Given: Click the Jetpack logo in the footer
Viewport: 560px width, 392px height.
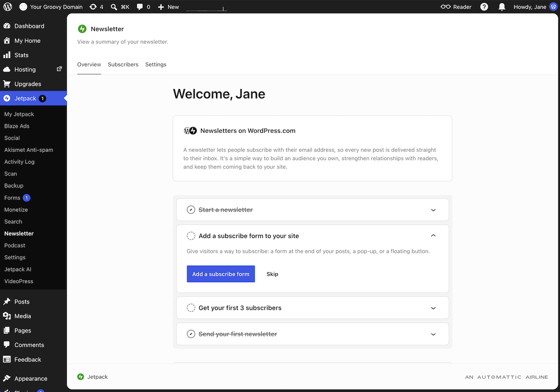Looking at the screenshot, I should point(80,377).
